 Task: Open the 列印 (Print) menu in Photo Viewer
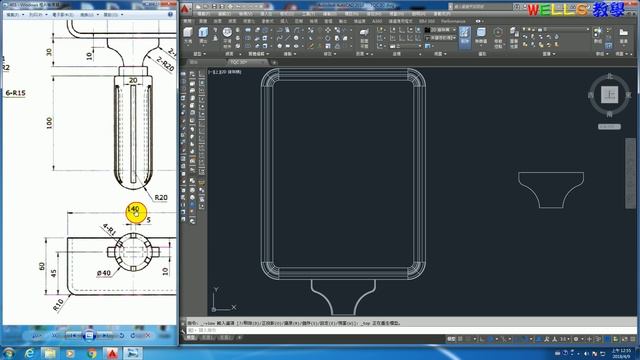tap(38, 15)
